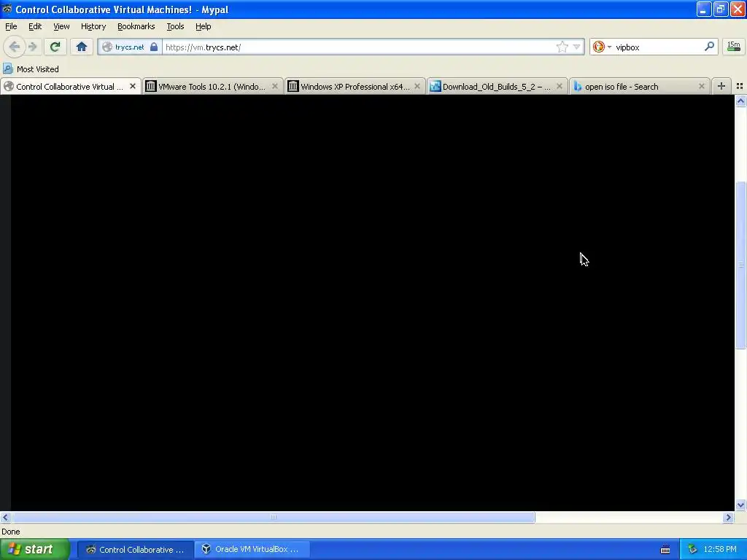747x560 pixels.
Task: Click the 12:58 PM clock
Action: (x=720, y=550)
